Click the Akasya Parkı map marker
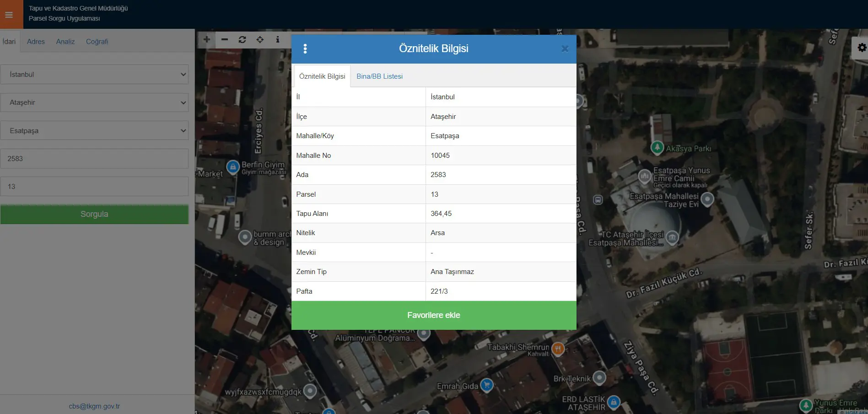The width and height of the screenshot is (868, 414). [x=657, y=147]
